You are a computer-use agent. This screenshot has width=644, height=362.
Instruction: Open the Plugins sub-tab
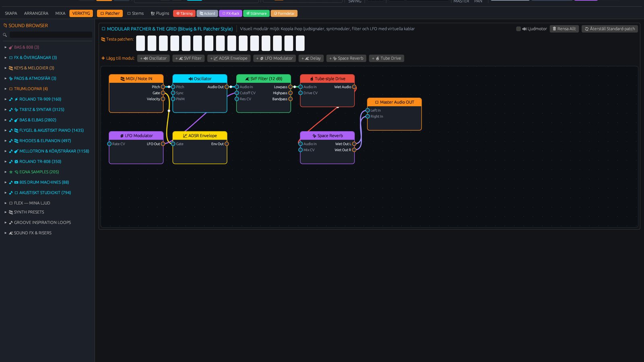pos(160,13)
